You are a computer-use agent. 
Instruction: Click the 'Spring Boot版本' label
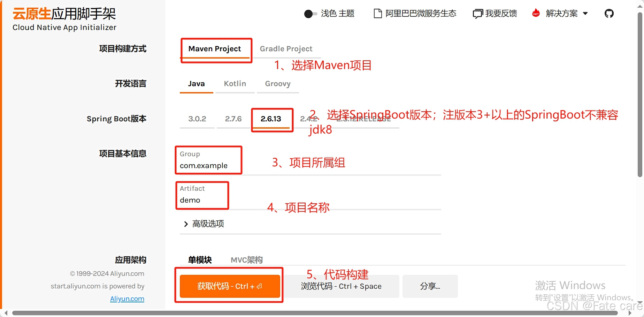117,119
